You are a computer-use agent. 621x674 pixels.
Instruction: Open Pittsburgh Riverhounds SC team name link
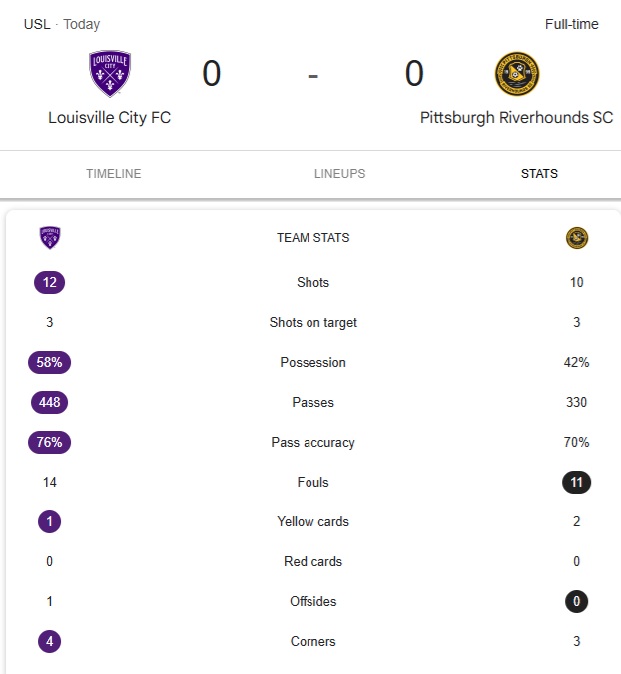(516, 118)
